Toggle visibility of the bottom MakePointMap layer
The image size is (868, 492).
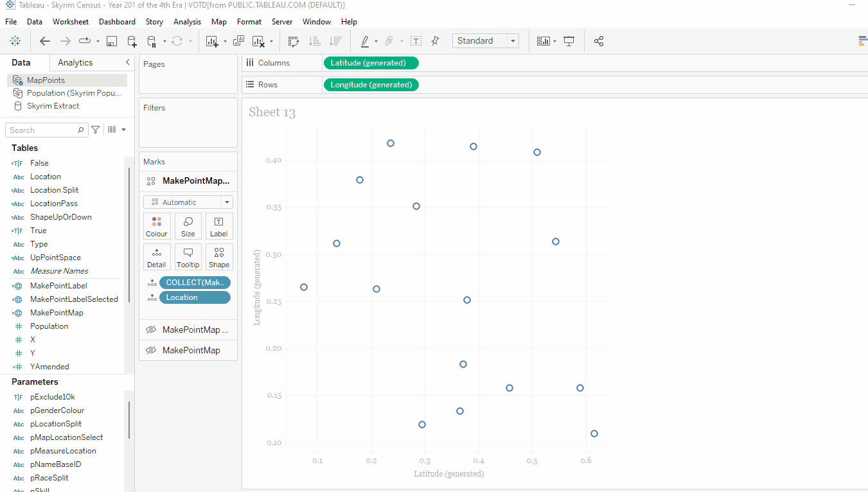point(151,350)
